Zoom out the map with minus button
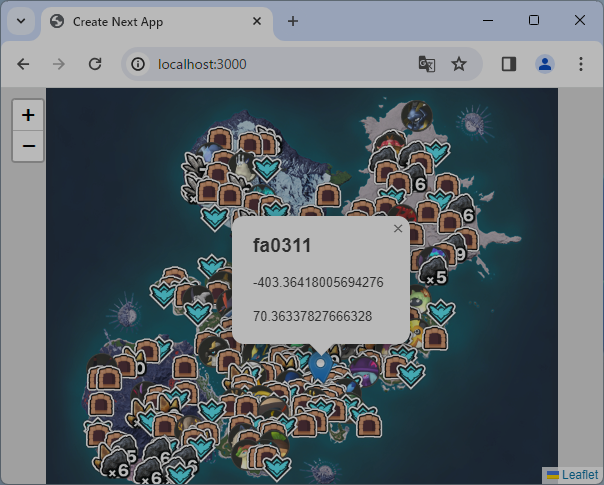Screen dimensions: 604x485 [28, 146]
